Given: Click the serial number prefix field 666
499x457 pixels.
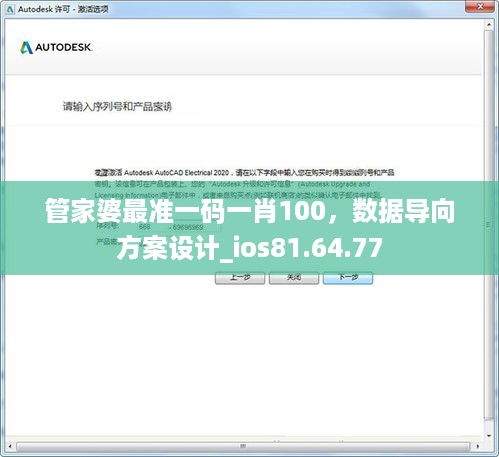Looking at the screenshot, I should coord(149,227).
